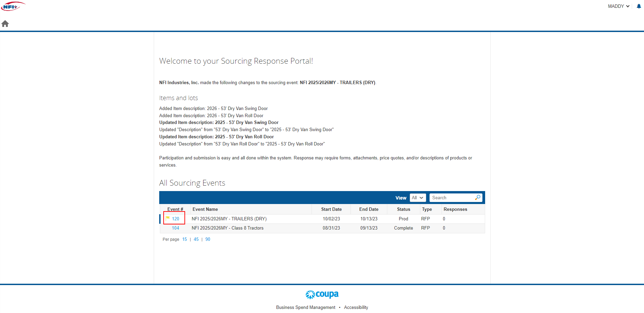This screenshot has width=644, height=313.
Task: Click 'Welcome to your Sourcing Response Portal!' heading
Action: point(236,61)
